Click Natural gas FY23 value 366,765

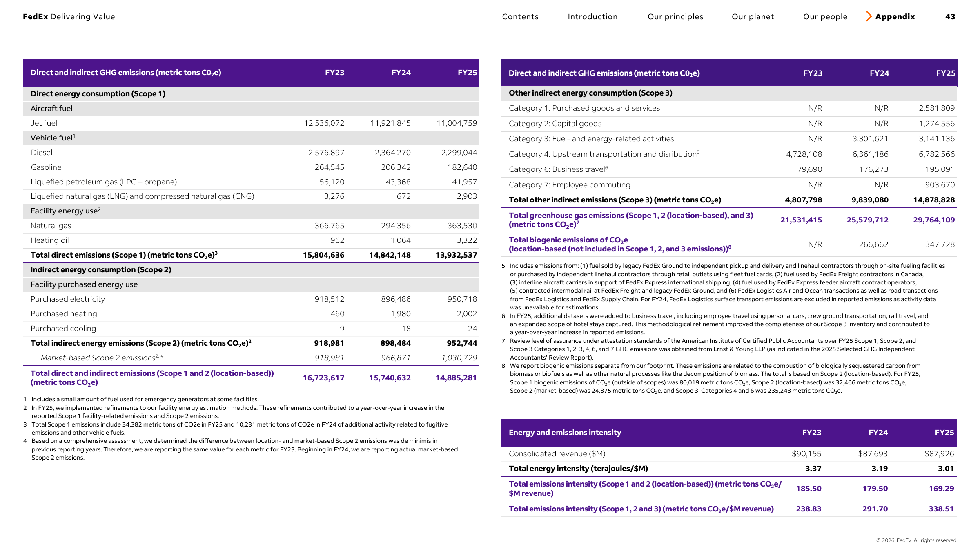(330, 226)
